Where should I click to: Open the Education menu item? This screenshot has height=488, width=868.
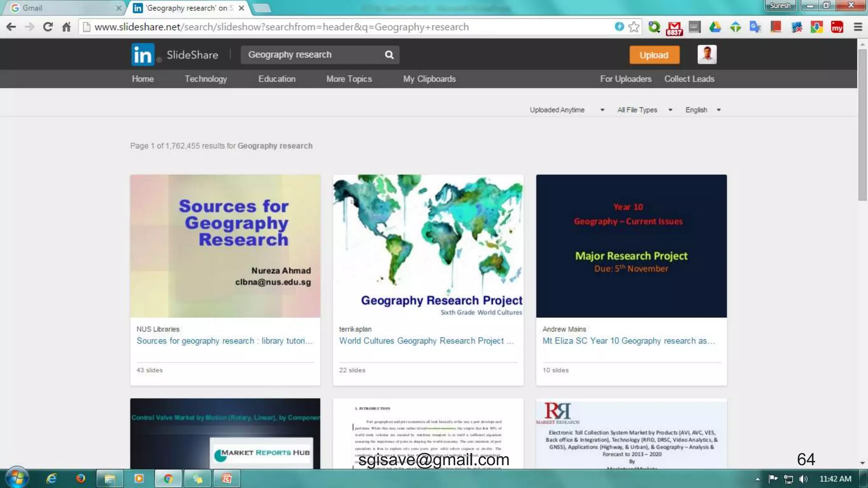(x=277, y=79)
